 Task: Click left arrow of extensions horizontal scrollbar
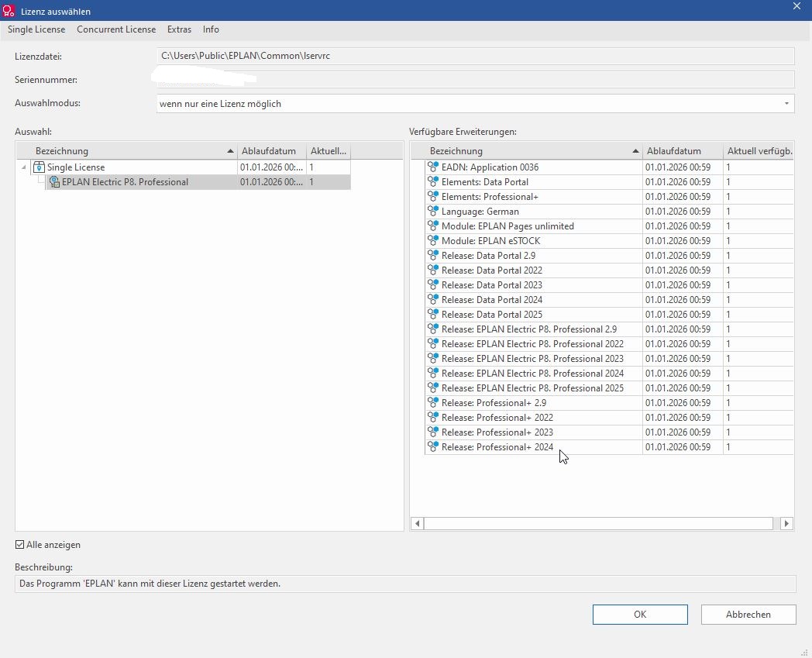[x=418, y=523]
